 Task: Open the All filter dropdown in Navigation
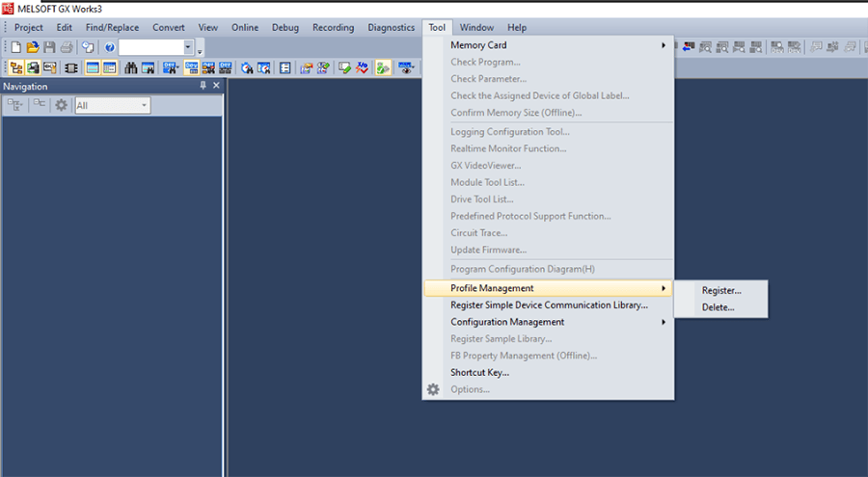144,105
